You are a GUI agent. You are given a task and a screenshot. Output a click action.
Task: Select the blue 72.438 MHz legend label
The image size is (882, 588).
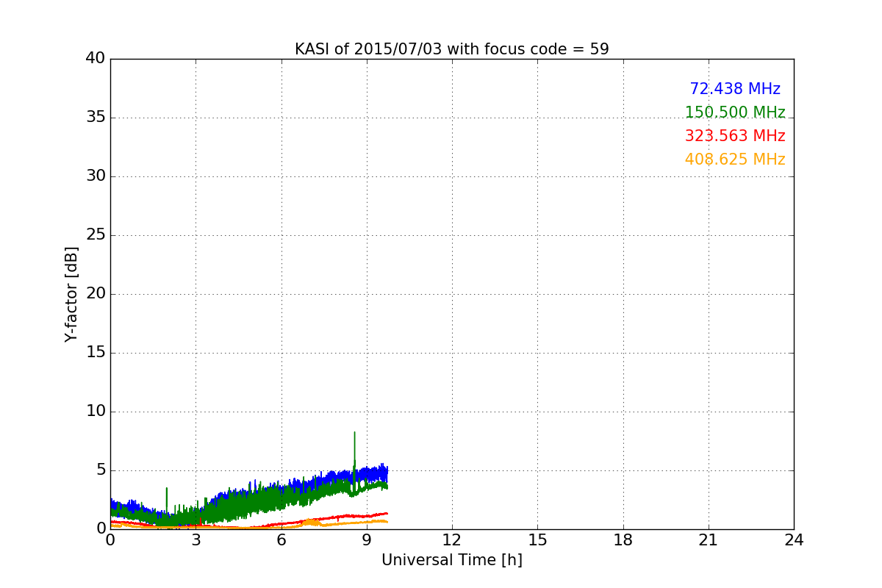coord(735,89)
